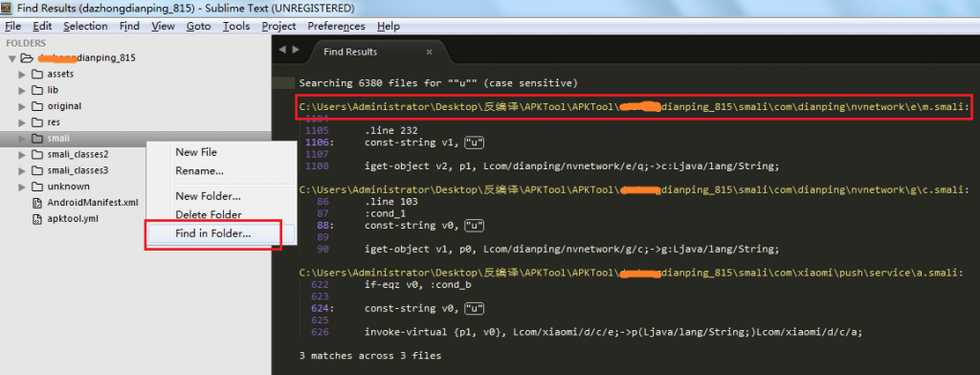Click the res folder icon
980x375 pixels.
coord(37,122)
